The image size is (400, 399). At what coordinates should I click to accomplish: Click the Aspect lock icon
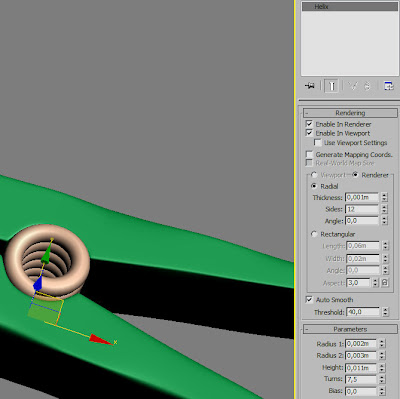[x=385, y=283]
